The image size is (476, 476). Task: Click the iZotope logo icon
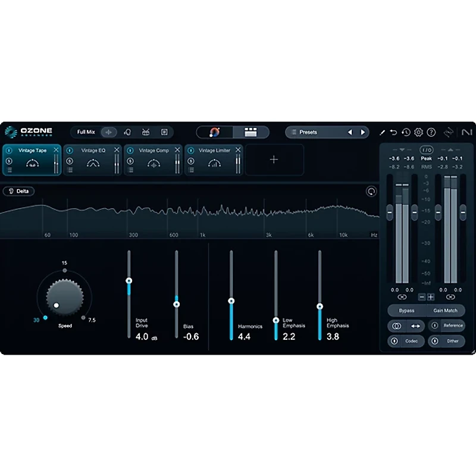pos(449,132)
